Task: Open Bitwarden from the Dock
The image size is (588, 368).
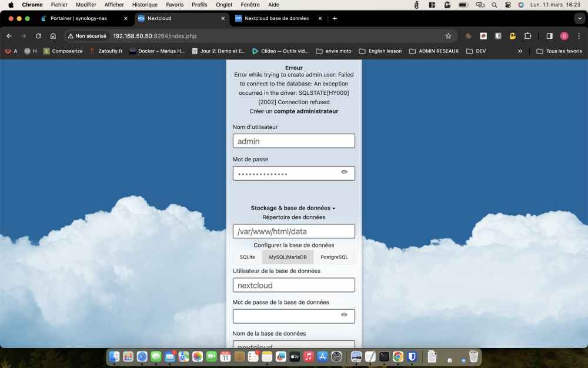Action: [x=412, y=356]
